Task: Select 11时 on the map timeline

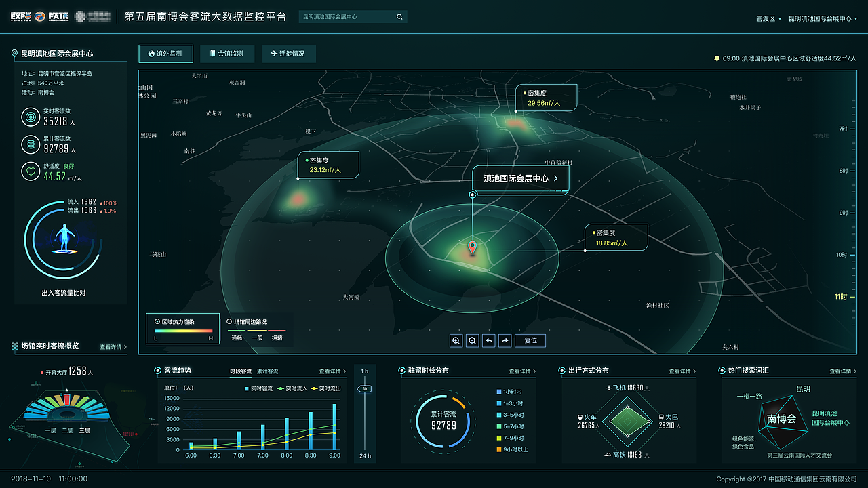Action: (x=841, y=297)
